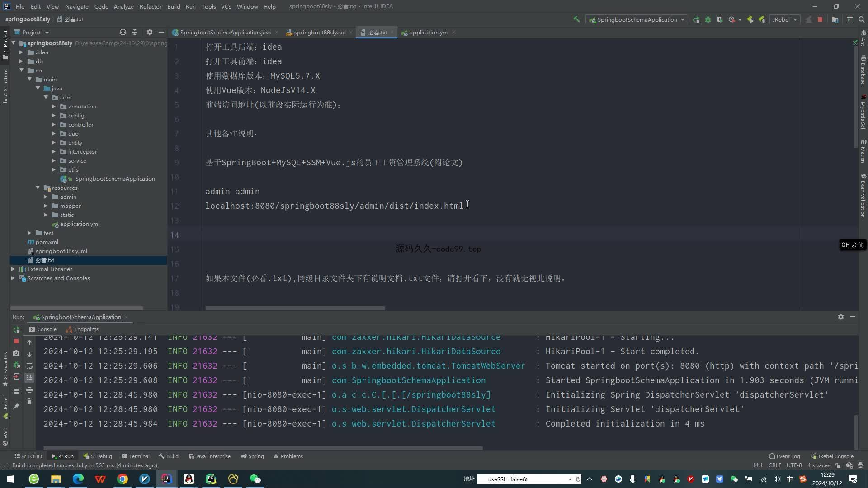
Task: Open SpringbootSchemaApplication run configuration dropdown
Action: tap(637, 19)
